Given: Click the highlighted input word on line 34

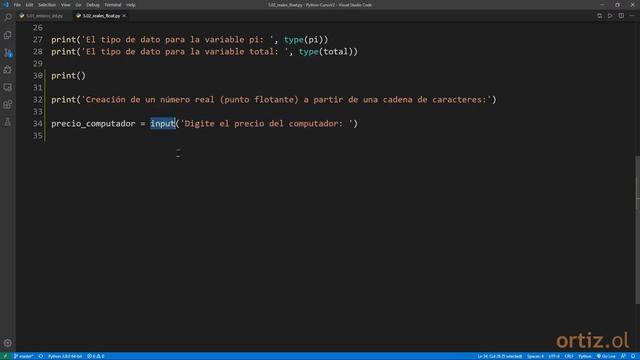Looking at the screenshot, I should (163, 124).
